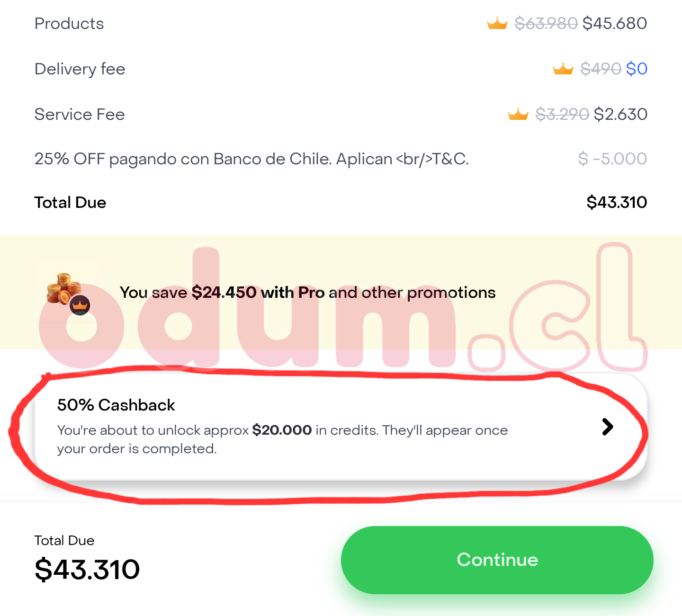The width and height of the screenshot is (682, 616).
Task: Click the $2.630 service fee amount
Action: (x=620, y=114)
